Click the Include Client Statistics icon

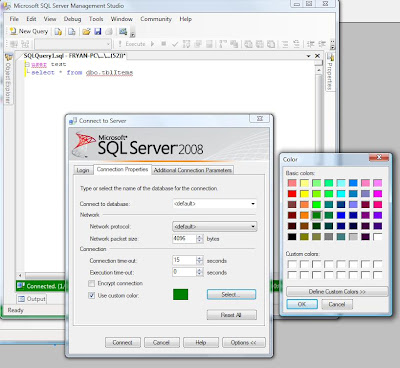coord(234,44)
